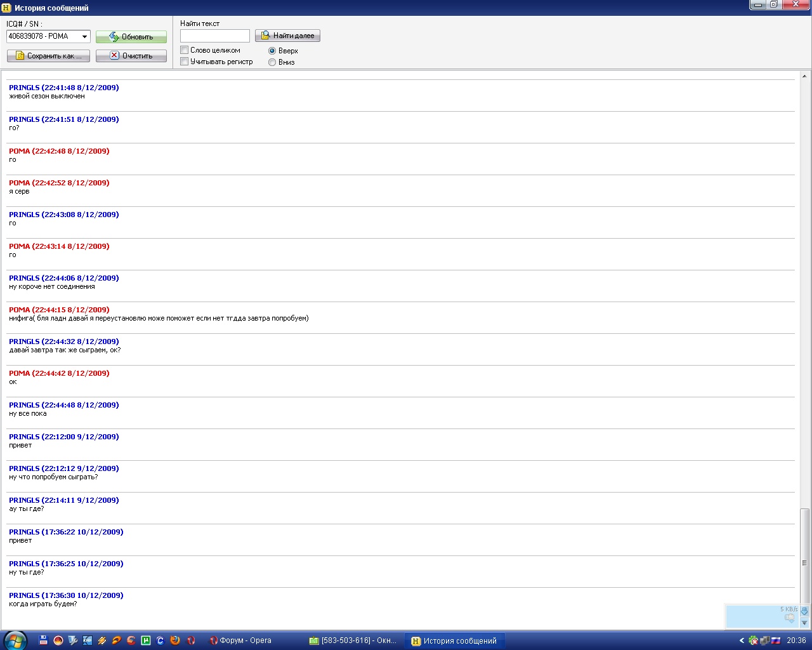The height and width of the screenshot is (650, 812).
Task: Click the Russian flag language indicator
Action: [x=776, y=640]
